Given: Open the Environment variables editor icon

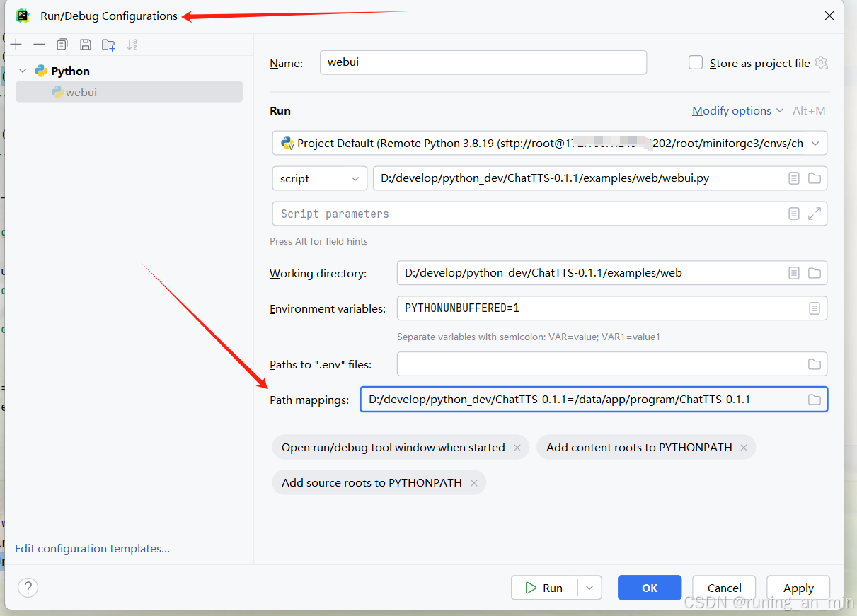Looking at the screenshot, I should click(815, 308).
